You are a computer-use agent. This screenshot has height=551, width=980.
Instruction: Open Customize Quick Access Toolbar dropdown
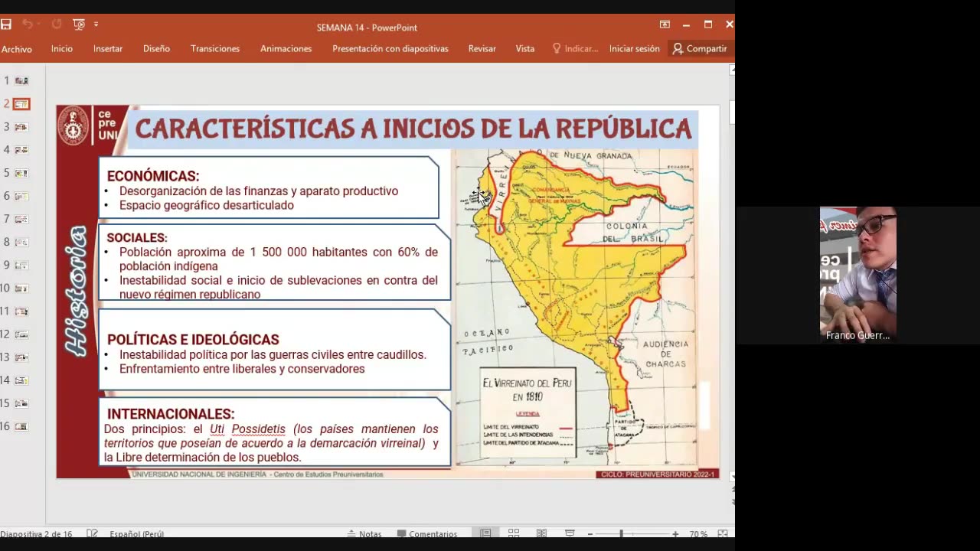coord(96,24)
